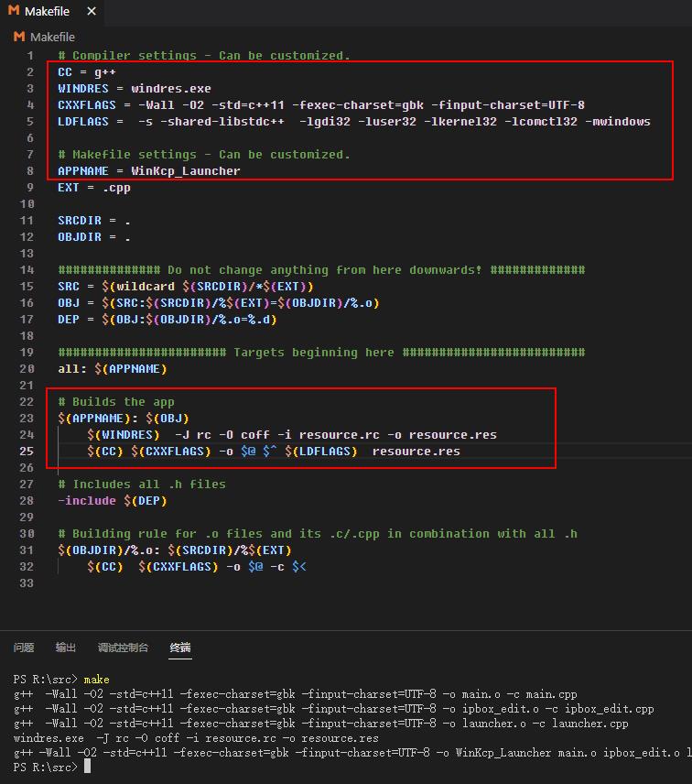Viewport: 692px width, 784px height.
Task: Click 'windres.exe' value on line 3
Action: (171, 89)
